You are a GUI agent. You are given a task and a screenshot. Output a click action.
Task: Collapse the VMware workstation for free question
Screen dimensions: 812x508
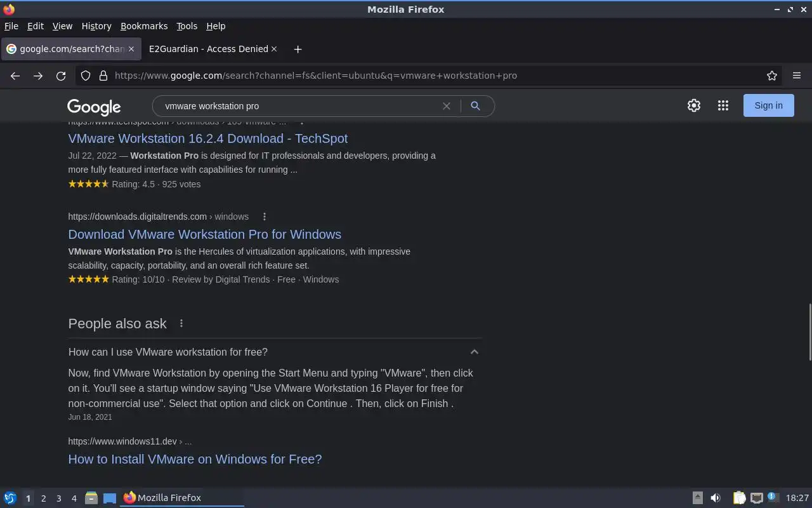click(x=474, y=352)
